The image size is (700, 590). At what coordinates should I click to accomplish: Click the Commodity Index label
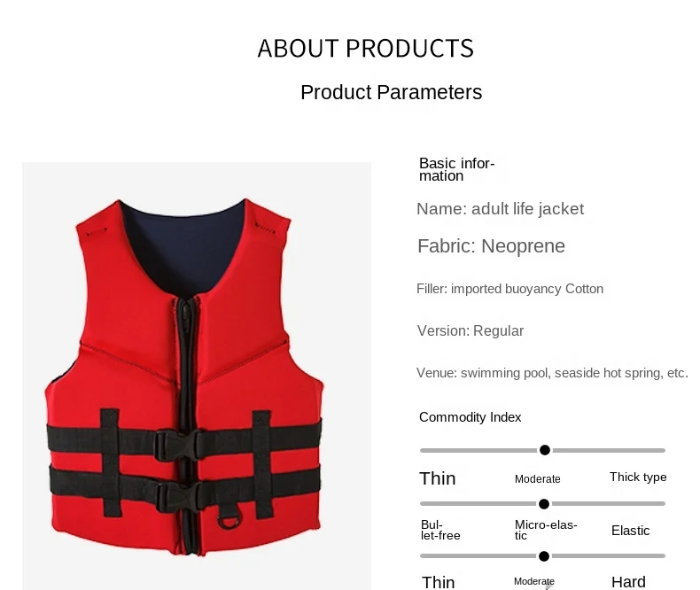tap(471, 417)
